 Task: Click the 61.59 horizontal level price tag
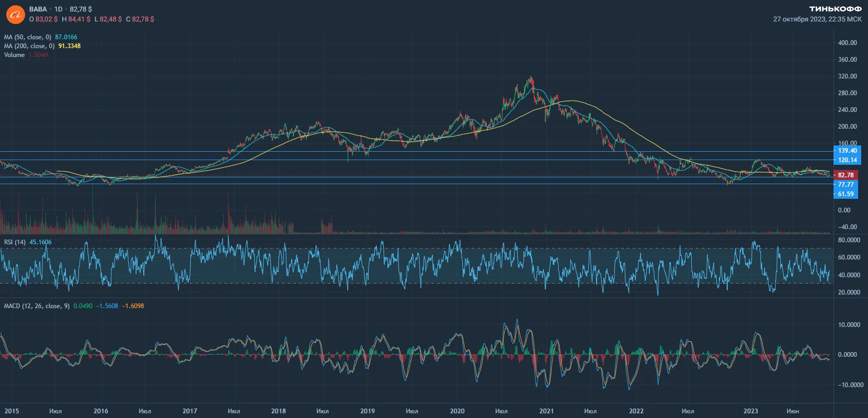click(x=846, y=194)
